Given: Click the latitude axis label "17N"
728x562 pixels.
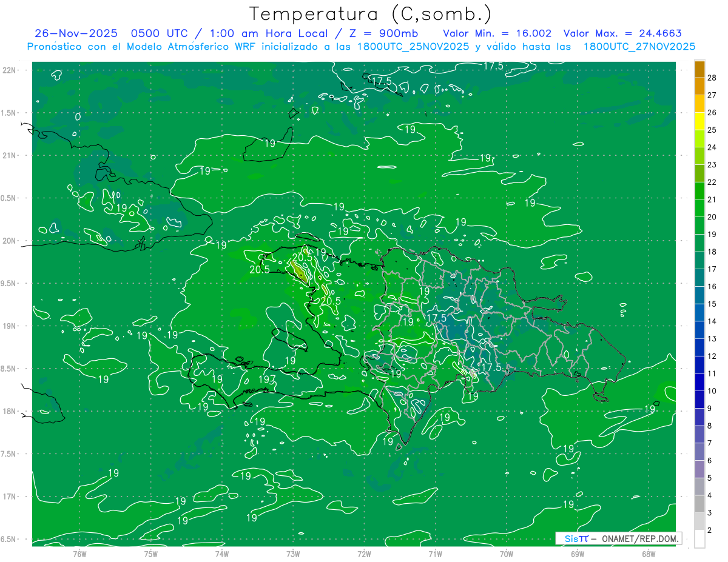Looking at the screenshot, I should 10,497.
